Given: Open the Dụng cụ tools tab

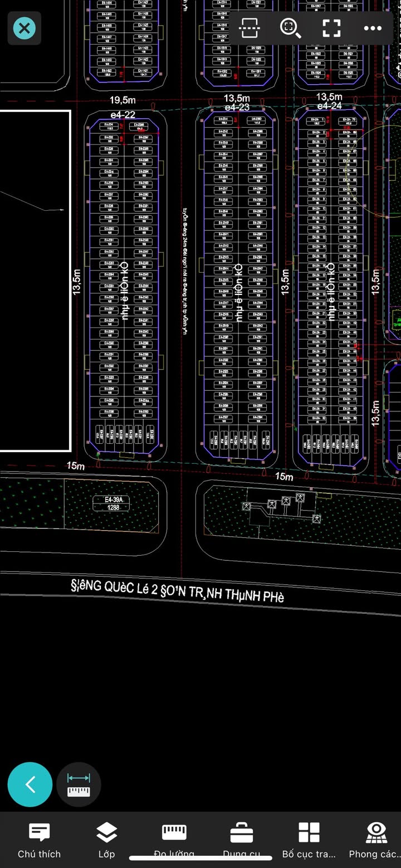Looking at the screenshot, I should pos(242,840).
